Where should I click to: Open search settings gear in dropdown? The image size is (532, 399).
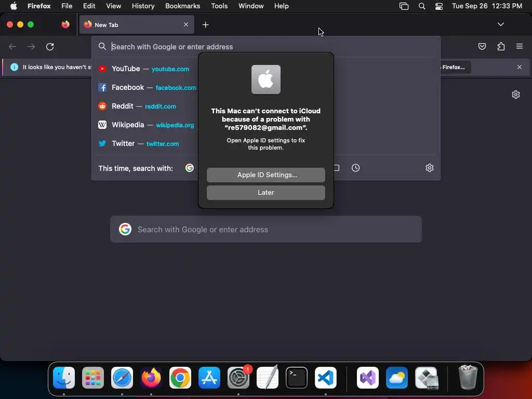click(430, 168)
